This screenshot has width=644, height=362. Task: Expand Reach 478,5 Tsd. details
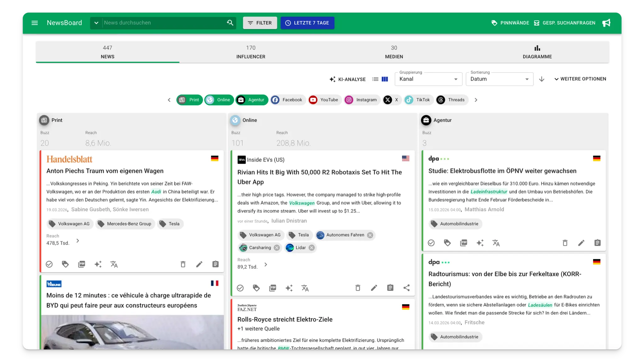pos(78,241)
